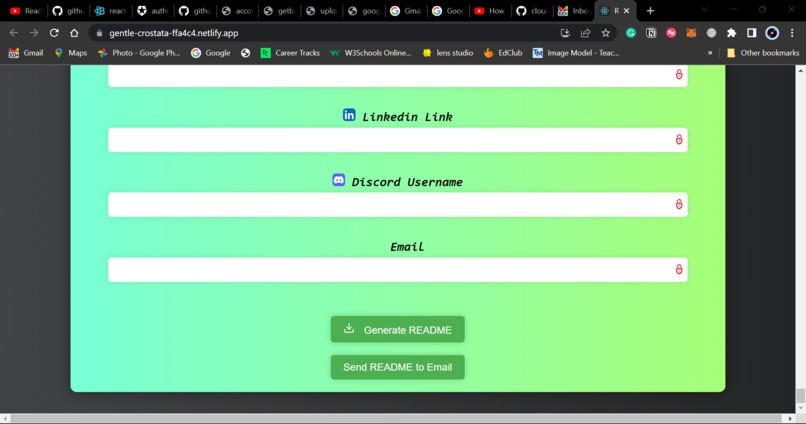Click red lock icon in Linkedin Link field
Screen dimensions: 806x424
[x=679, y=140]
